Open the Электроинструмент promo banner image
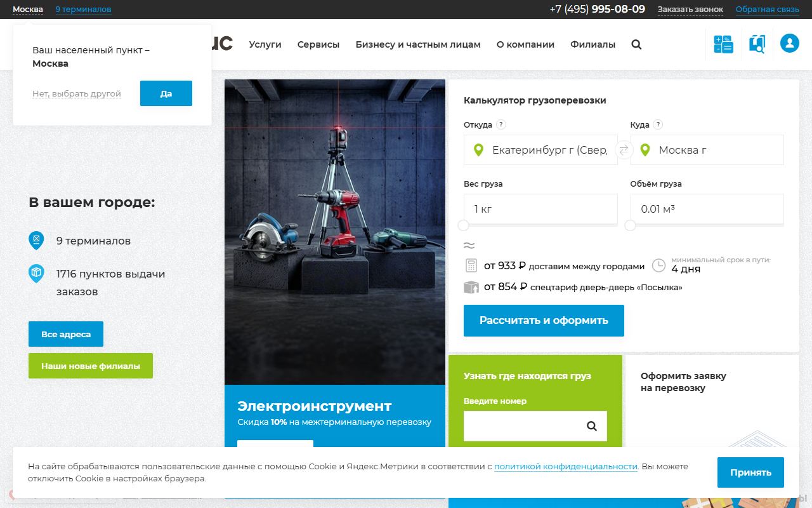This screenshot has height=508, width=812. click(335, 232)
